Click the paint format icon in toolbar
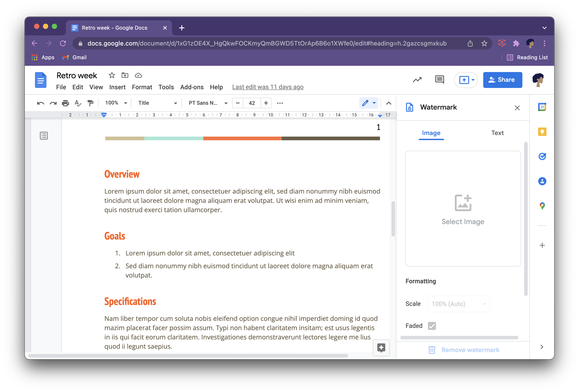Screen dimensions: 579x392 pyautogui.click(x=90, y=103)
